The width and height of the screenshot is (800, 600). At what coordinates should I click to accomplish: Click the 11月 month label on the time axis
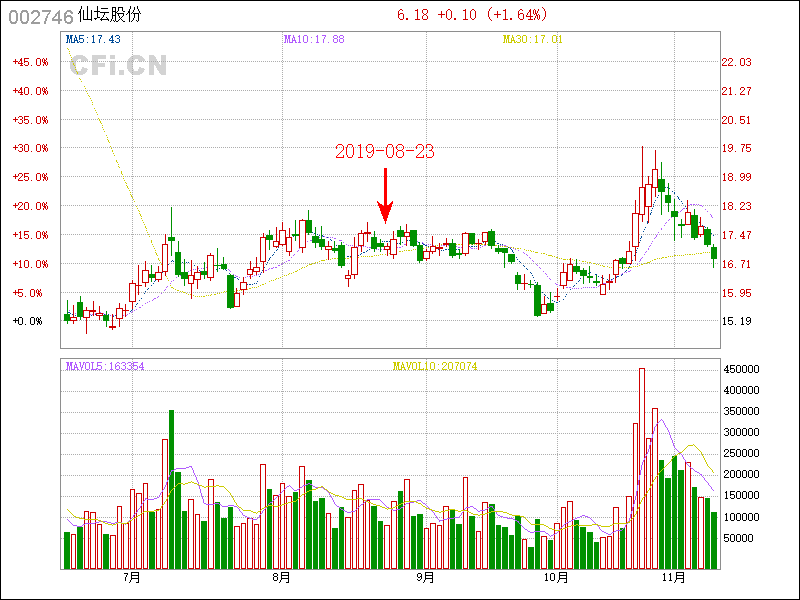pyautogui.click(x=674, y=578)
